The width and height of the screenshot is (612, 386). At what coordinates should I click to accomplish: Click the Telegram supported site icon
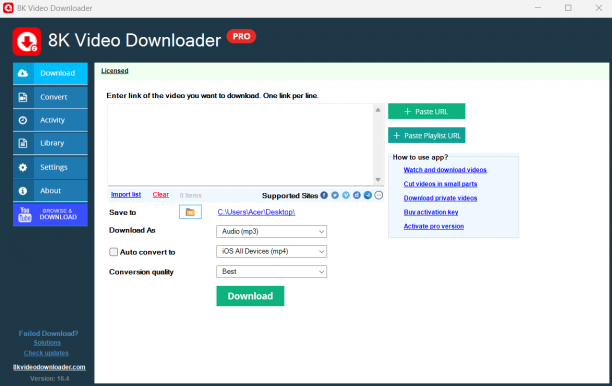[368, 195]
